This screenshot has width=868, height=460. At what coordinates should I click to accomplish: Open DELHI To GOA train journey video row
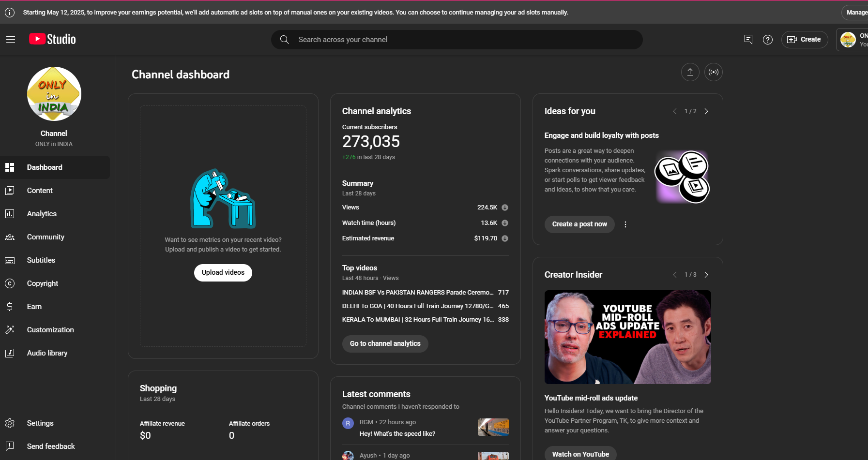426,306
